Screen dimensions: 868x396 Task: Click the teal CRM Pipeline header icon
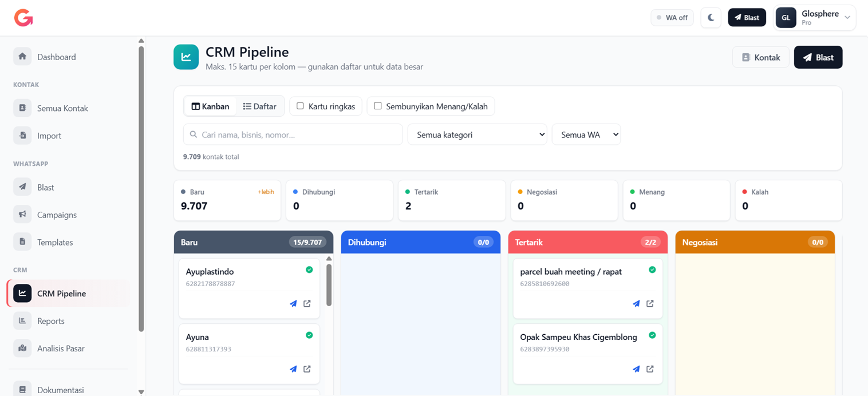pos(186,57)
